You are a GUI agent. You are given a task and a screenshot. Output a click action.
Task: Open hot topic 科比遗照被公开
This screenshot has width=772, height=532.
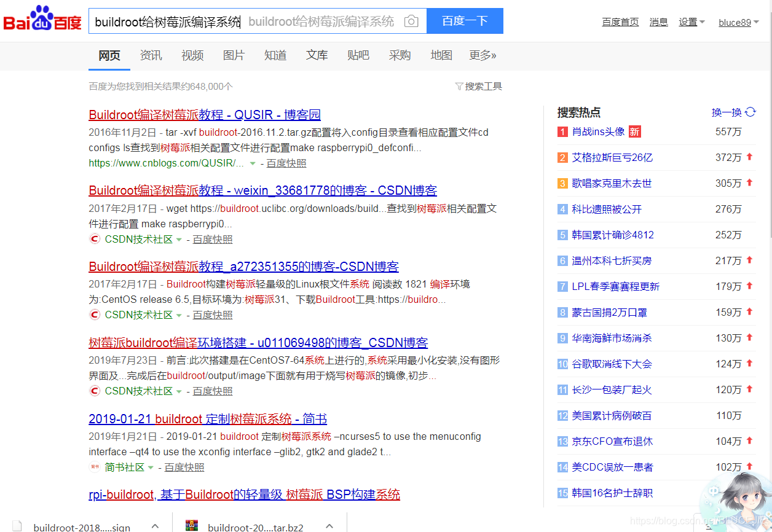(607, 209)
